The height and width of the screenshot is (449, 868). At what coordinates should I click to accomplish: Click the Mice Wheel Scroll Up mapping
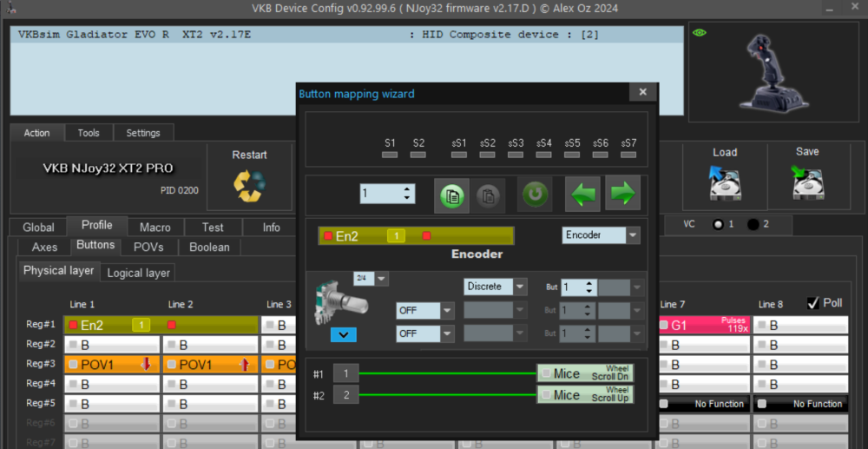pos(586,394)
